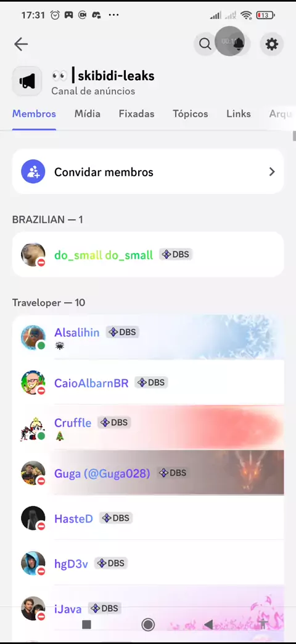Tap the DBS tag beside do_small
This screenshot has height=644, width=296.
[176, 254]
